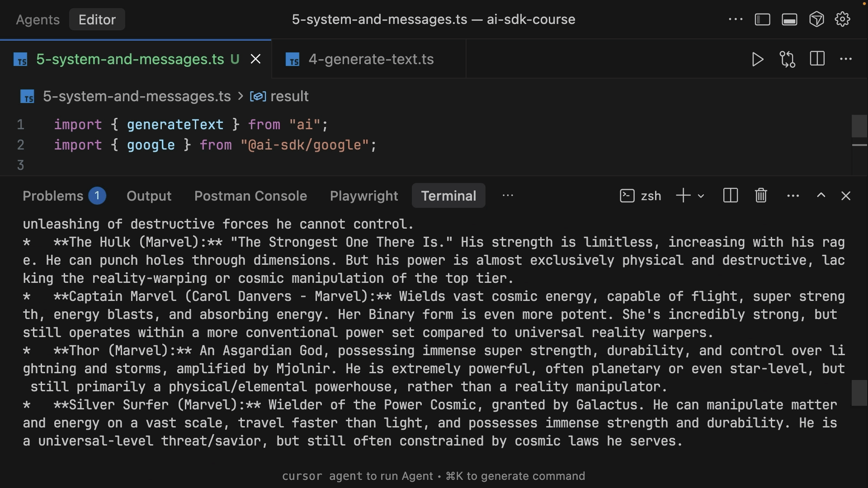Image resolution: width=868 pixels, height=488 pixels.
Task: Open the Problems panel tab
Action: [x=53, y=196]
